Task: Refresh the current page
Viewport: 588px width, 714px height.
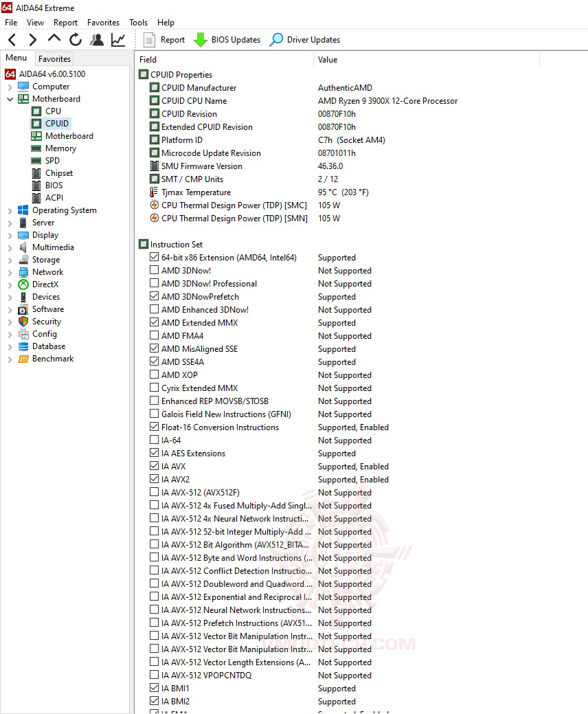Action: coord(76,40)
